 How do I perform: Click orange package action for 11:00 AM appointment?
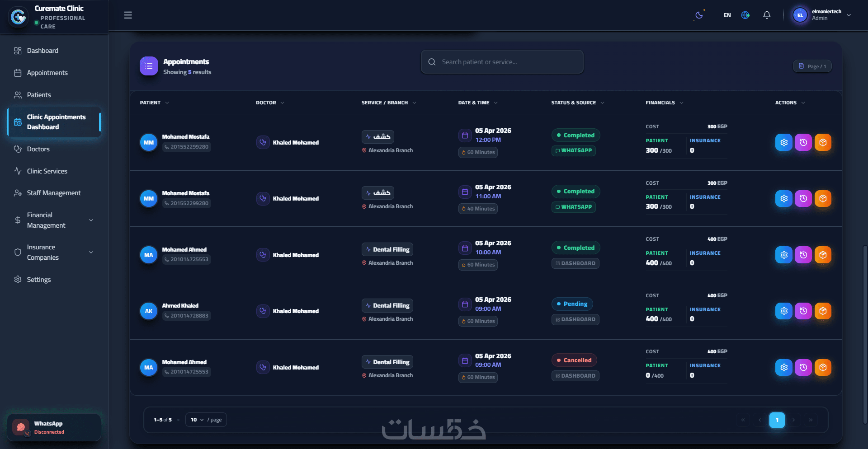point(823,199)
